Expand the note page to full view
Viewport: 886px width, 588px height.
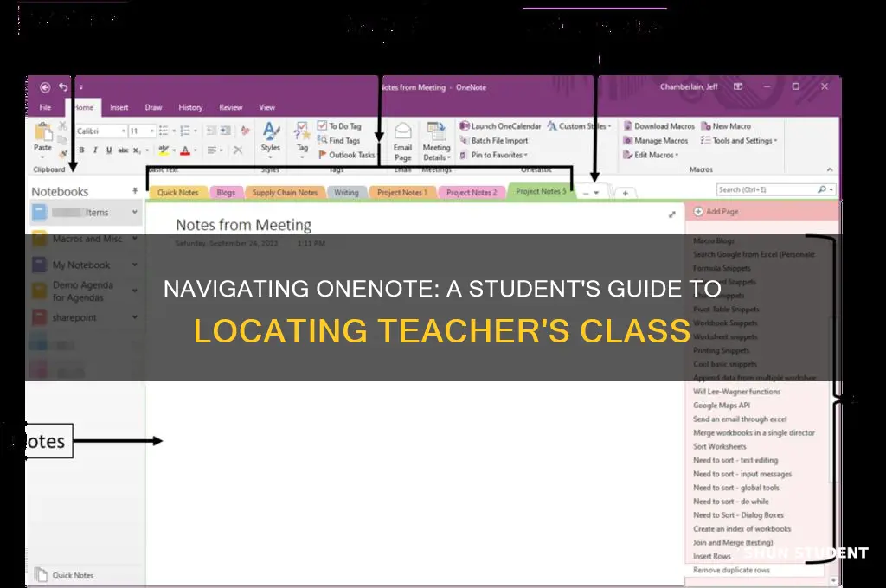pyautogui.click(x=671, y=214)
